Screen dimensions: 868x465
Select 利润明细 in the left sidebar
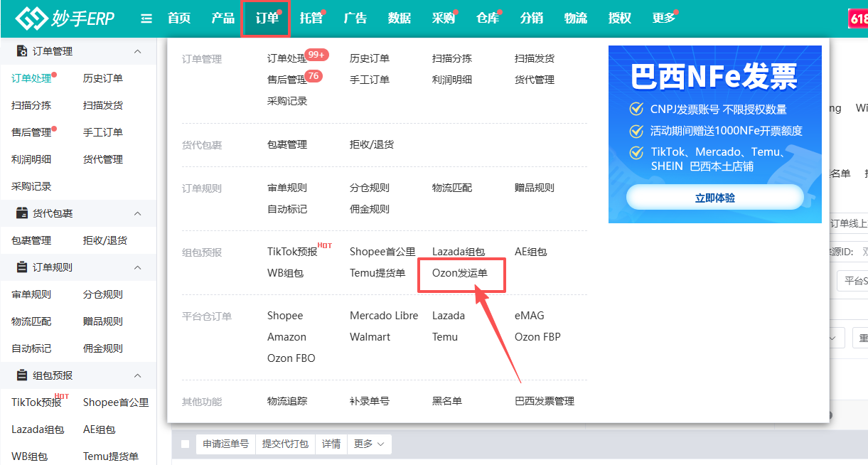click(x=31, y=159)
